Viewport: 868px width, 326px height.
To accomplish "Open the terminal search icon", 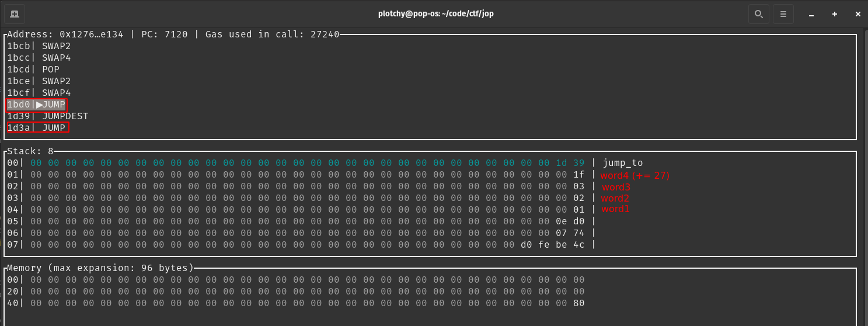I will pos(758,13).
